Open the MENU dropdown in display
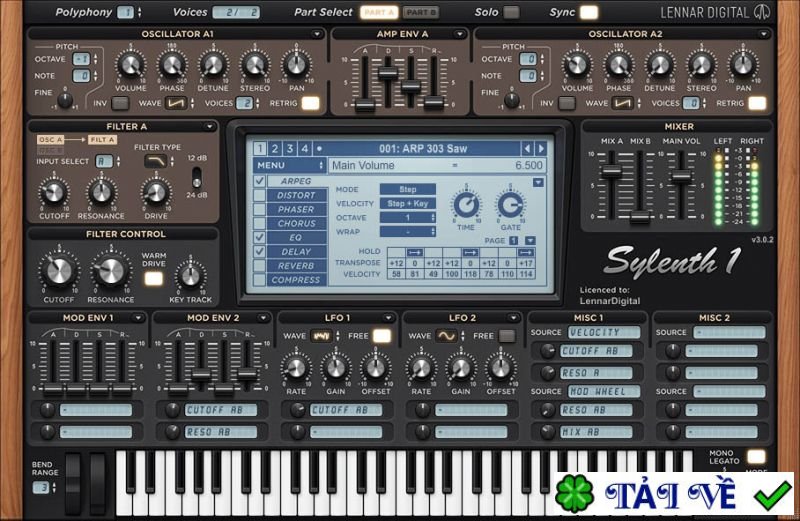The height and width of the screenshot is (521, 800). pyautogui.click(x=289, y=165)
